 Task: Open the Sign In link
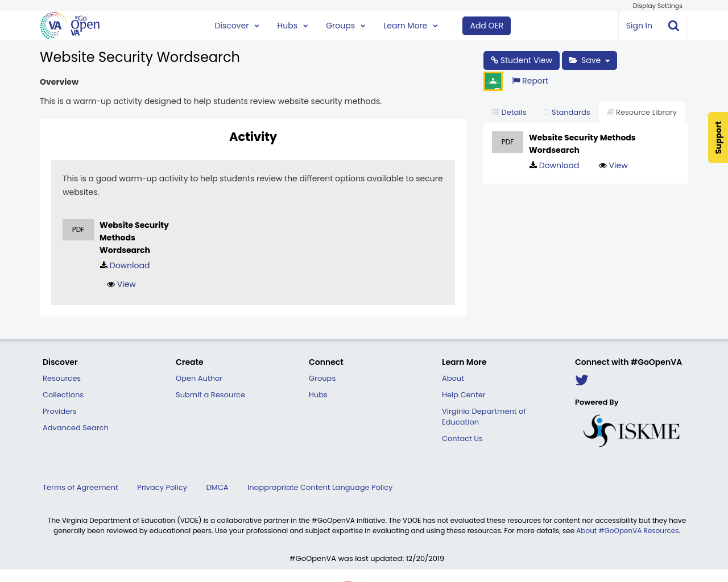pyautogui.click(x=639, y=25)
